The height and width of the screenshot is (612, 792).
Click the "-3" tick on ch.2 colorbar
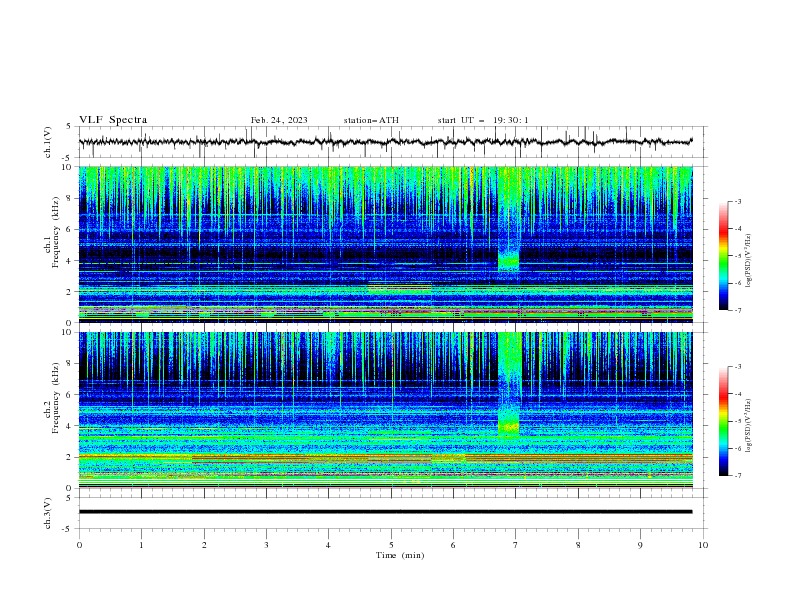pos(738,367)
